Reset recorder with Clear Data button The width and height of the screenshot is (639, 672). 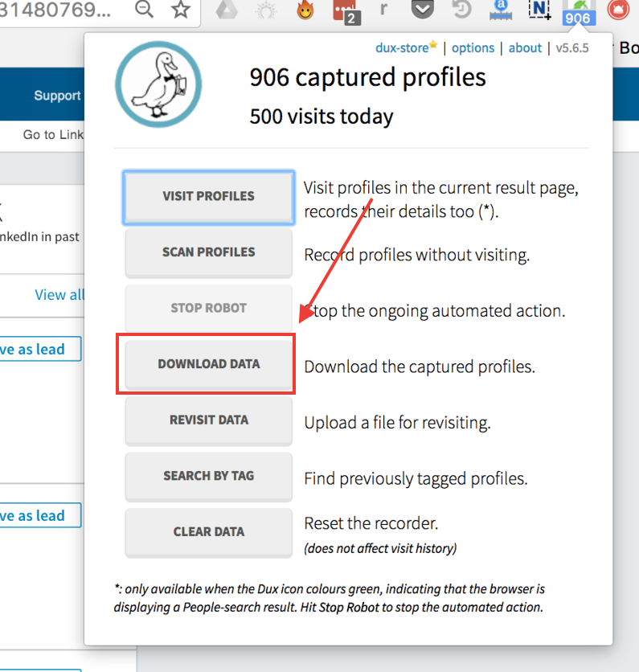click(209, 532)
